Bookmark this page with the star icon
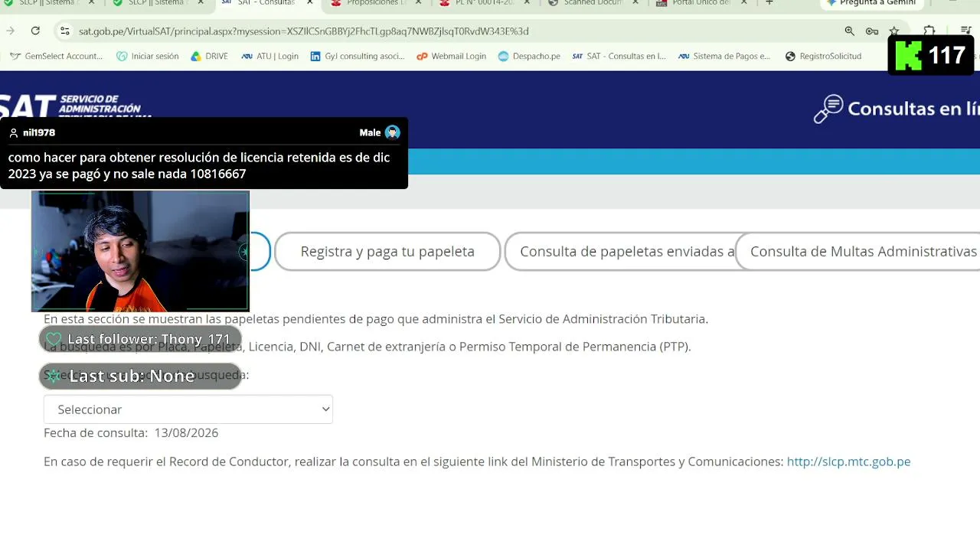This screenshot has height=551, width=980. pyautogui.click(x=893, y=31)
